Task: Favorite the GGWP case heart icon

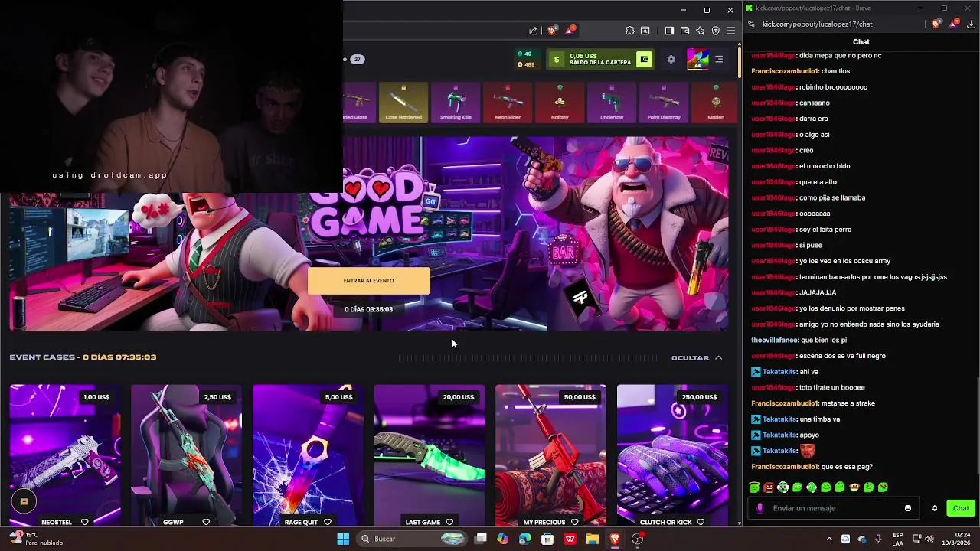Action: (206, 522)
